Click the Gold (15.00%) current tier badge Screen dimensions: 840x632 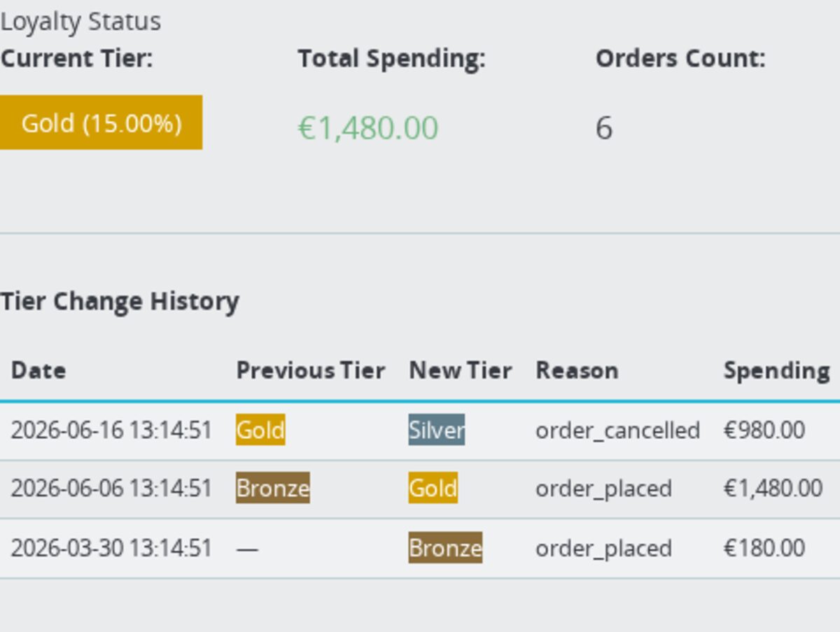click(x=101, y=122)
